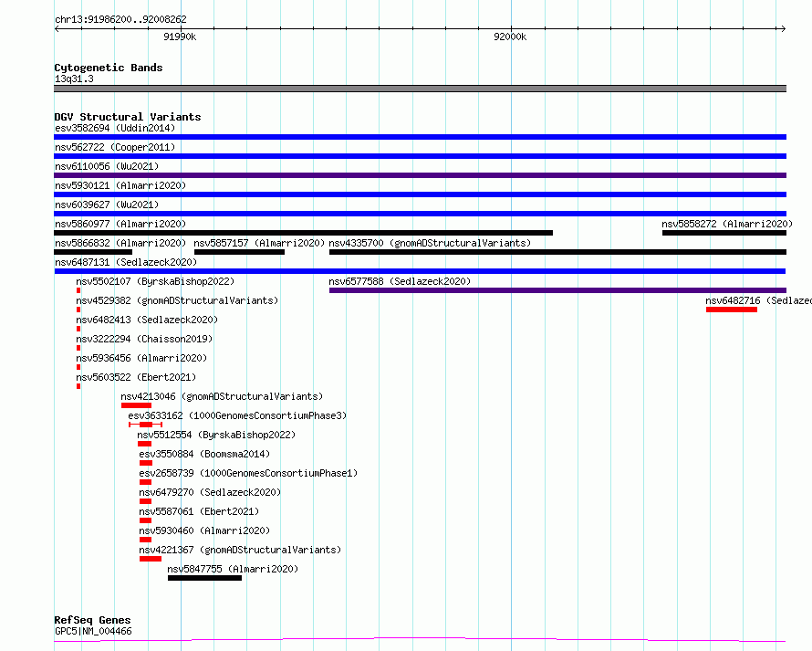Click the red bar under nsv4221367

tap(151, 559)
